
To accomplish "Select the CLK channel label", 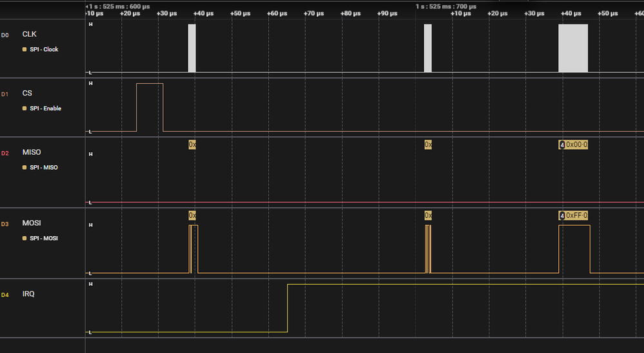I will [x=29, y=34].
